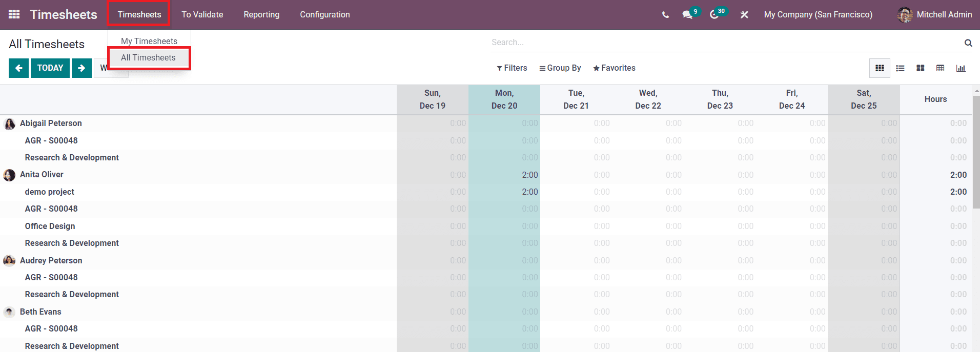Switch to kanban view
This screenshot has height=352, width=980.
pos(920,68)
